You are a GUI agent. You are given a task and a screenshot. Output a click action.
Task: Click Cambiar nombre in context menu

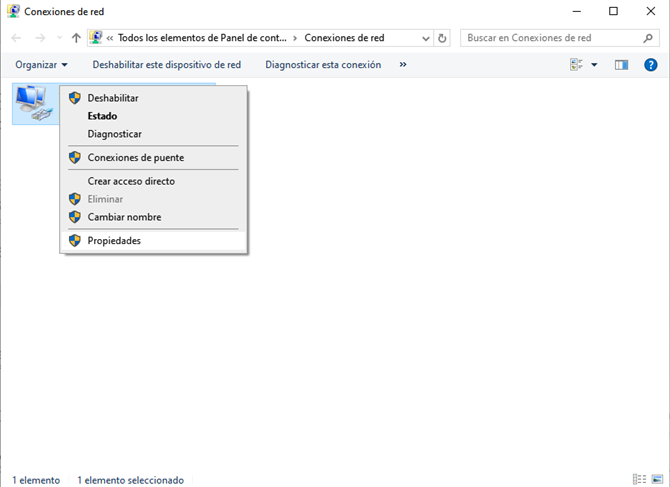click(124, 217)
